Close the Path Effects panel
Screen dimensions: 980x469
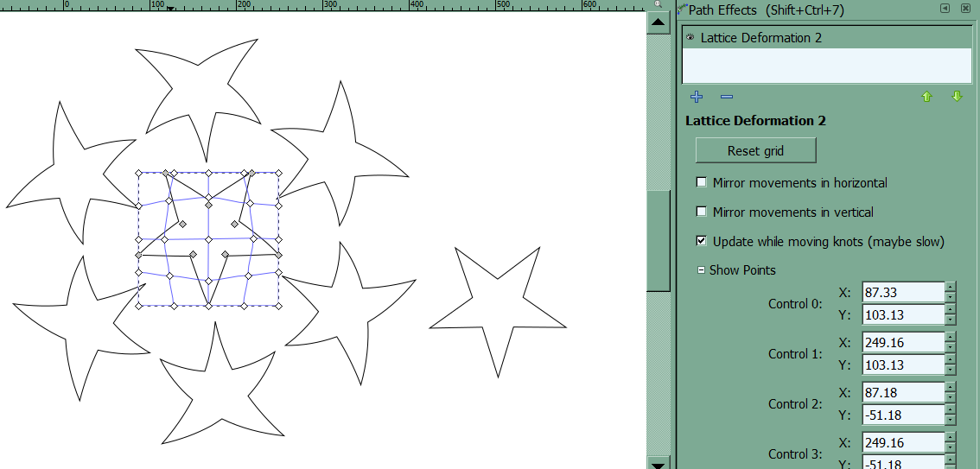click(x=965, y=9)
